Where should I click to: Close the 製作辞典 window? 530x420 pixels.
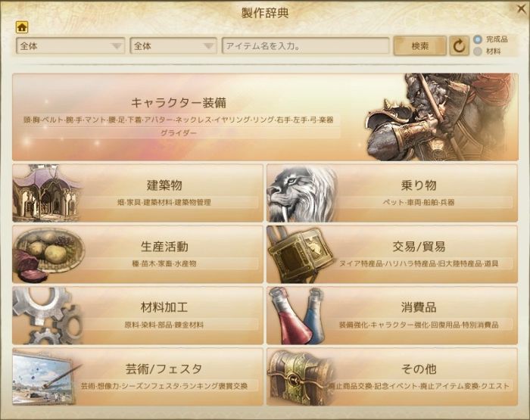coord(522,9)
